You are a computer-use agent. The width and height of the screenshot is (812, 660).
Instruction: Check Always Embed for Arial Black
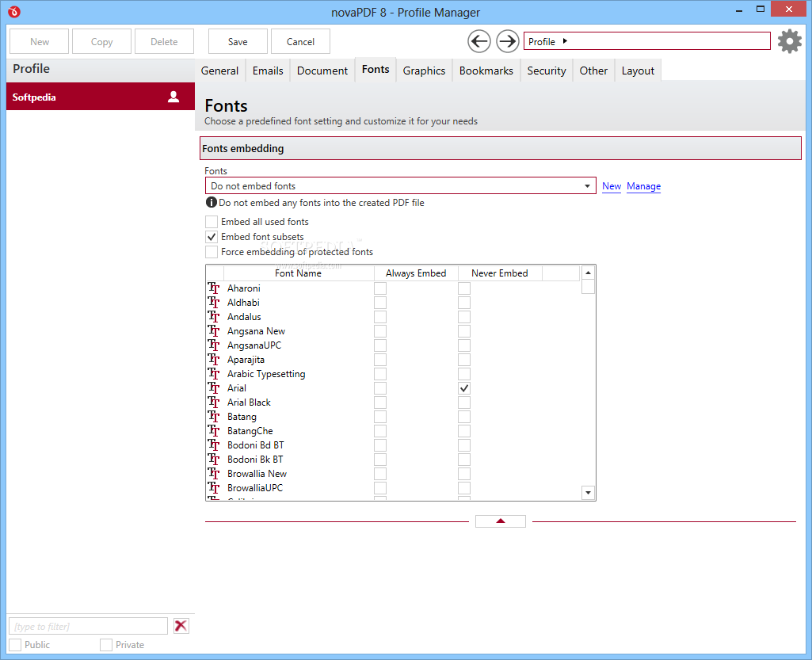(x=380, y=402)
